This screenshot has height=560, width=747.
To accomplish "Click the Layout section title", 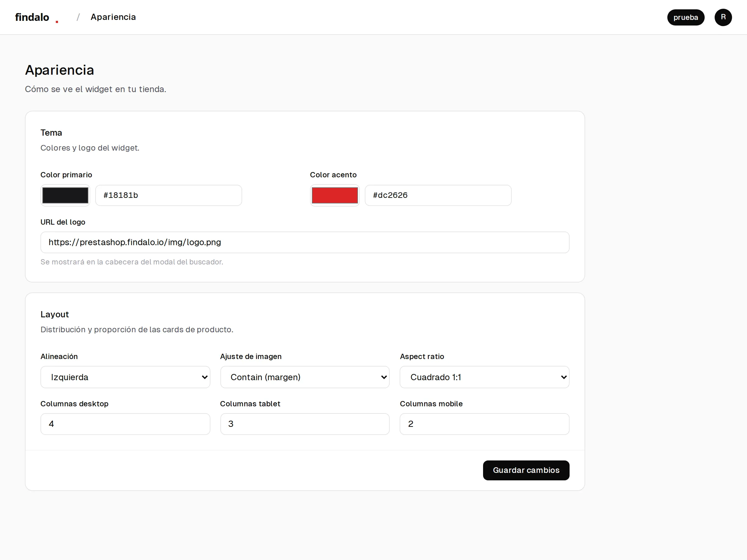I will (55, 314).
